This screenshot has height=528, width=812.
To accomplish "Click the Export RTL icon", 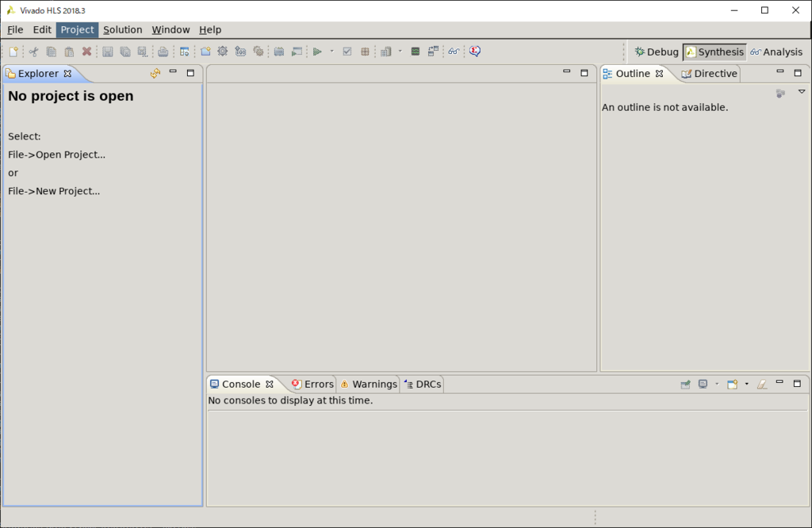I will 365,52.
